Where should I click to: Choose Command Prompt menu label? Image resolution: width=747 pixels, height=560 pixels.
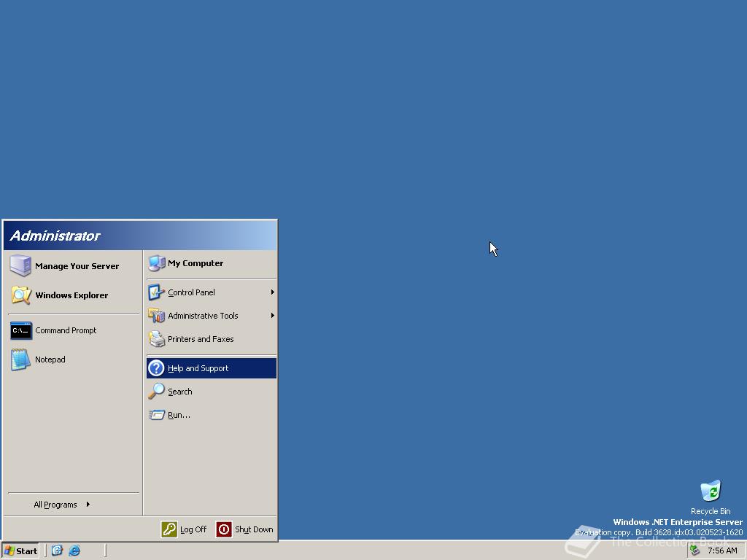tap(66, 330)
